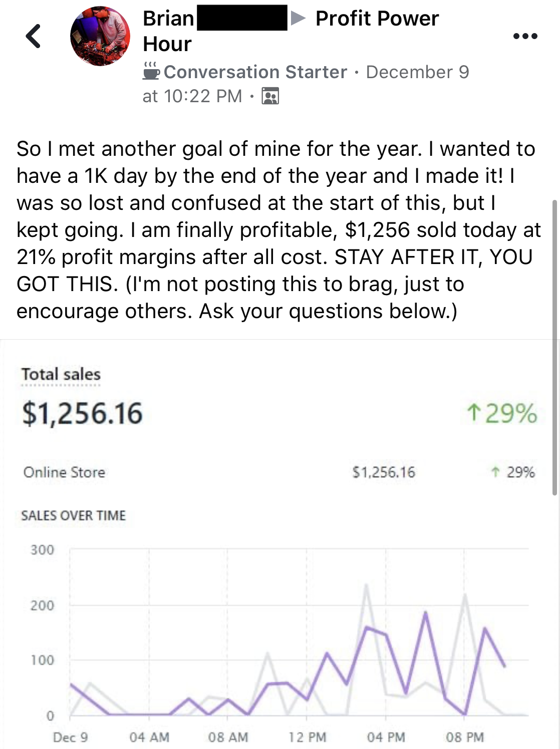Tap the triangle arrow before Profit Power
Viewport: 560px width, 749px height.
click(x=299, y=19)
